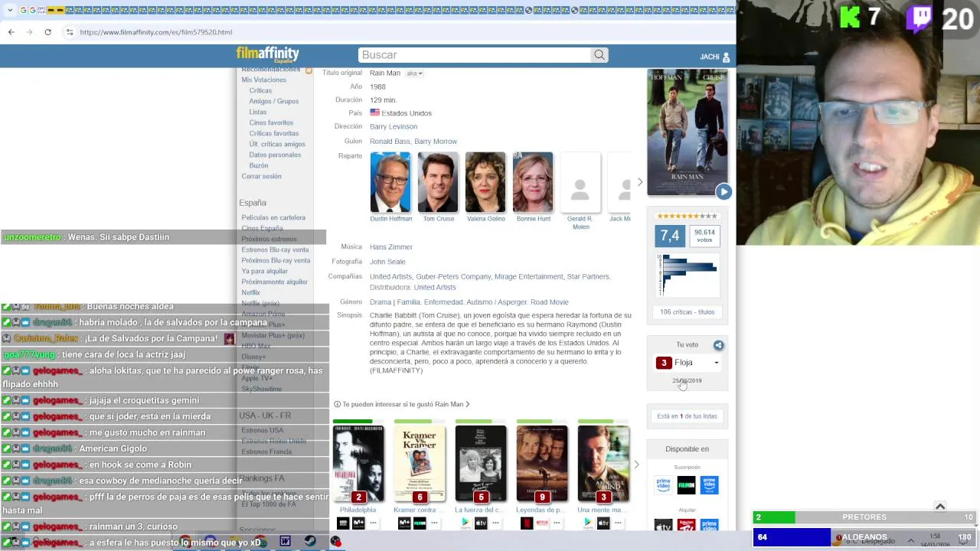Viewport: 980px width, 551px height.
Task: Open 'Mis Votaciones' in the sidebar
Action: (264, 80)
